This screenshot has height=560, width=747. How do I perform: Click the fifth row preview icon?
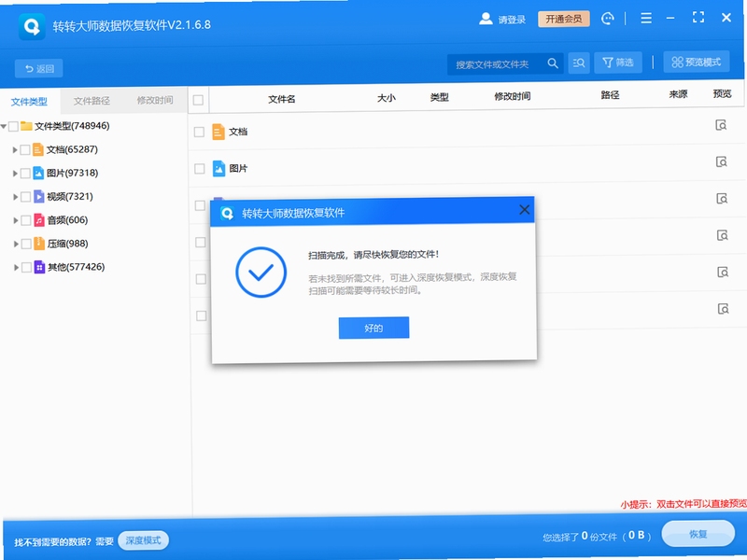tap(723, 272)
